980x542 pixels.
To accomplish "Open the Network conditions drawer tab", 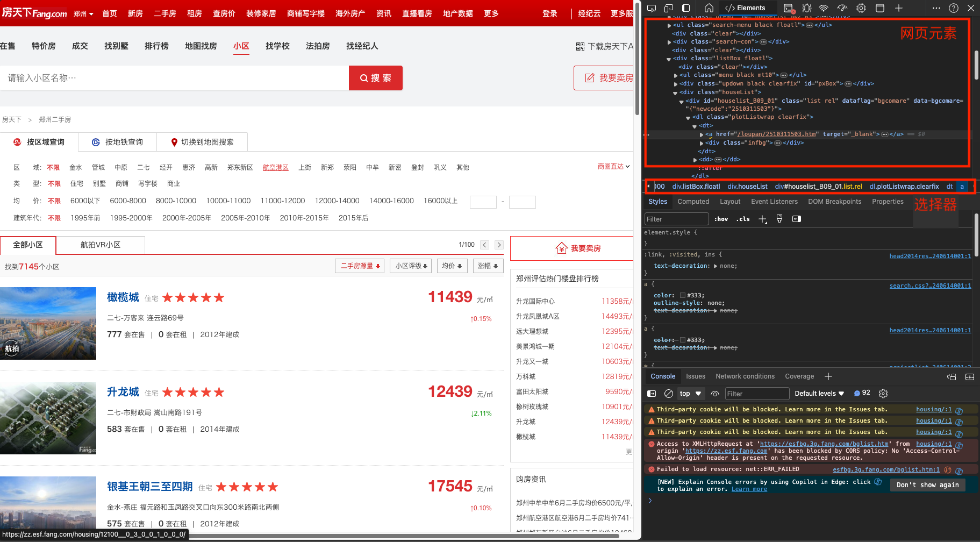I will pos(745,376).
